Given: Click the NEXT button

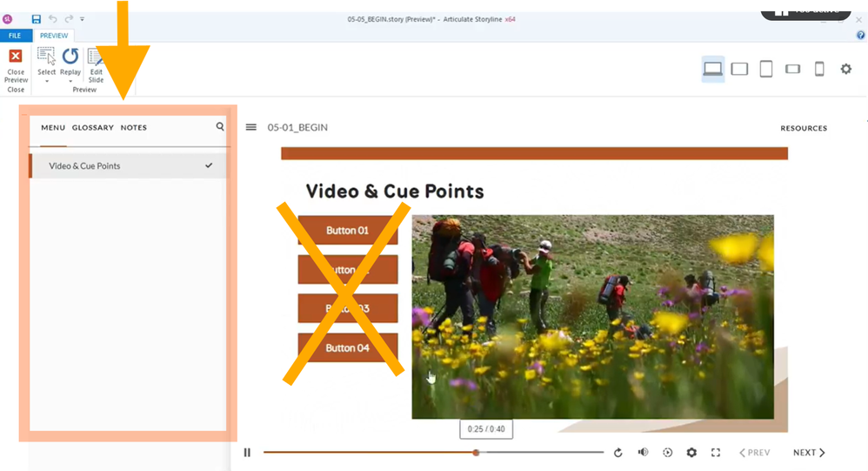Looking at the screenshot, I should point(809,453).
